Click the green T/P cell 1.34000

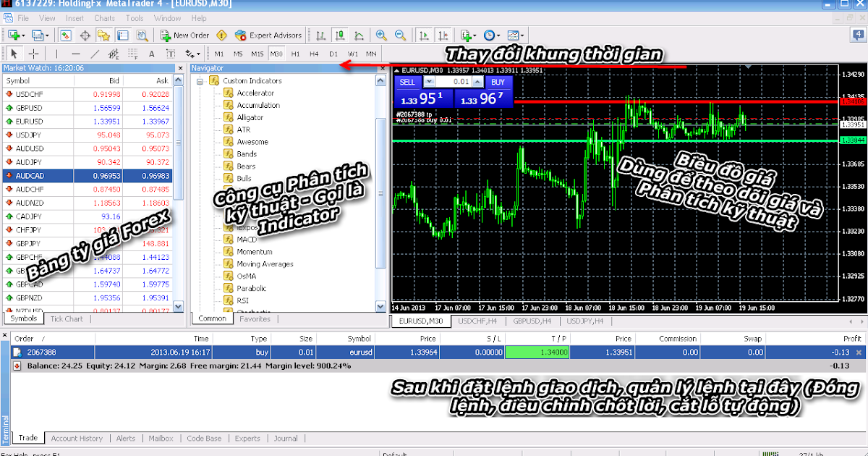pyautogui.click(x=536, y=352)
